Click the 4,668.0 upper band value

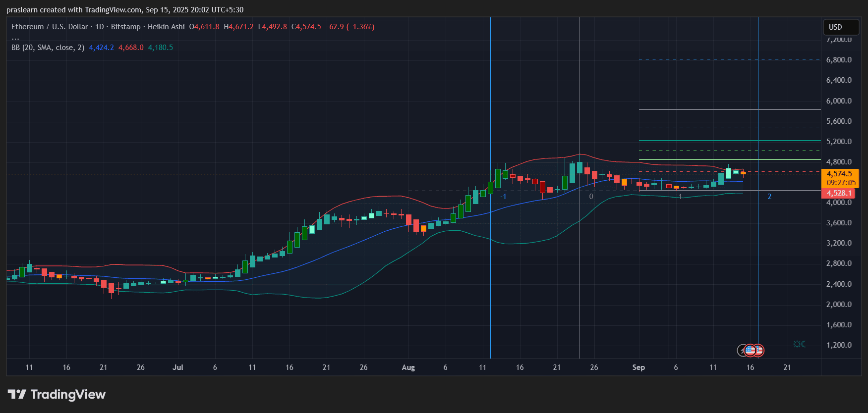coord(131,48)
